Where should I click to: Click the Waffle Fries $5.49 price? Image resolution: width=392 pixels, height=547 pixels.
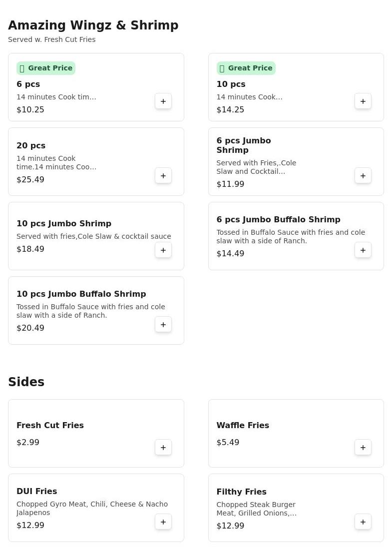coord(228,442)
